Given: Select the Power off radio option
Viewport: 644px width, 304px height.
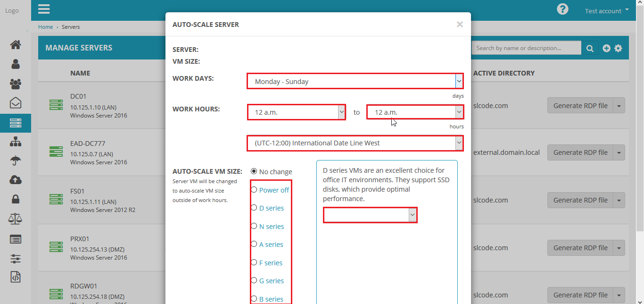Looking at the screenshot, I should [x=254, y=190].
